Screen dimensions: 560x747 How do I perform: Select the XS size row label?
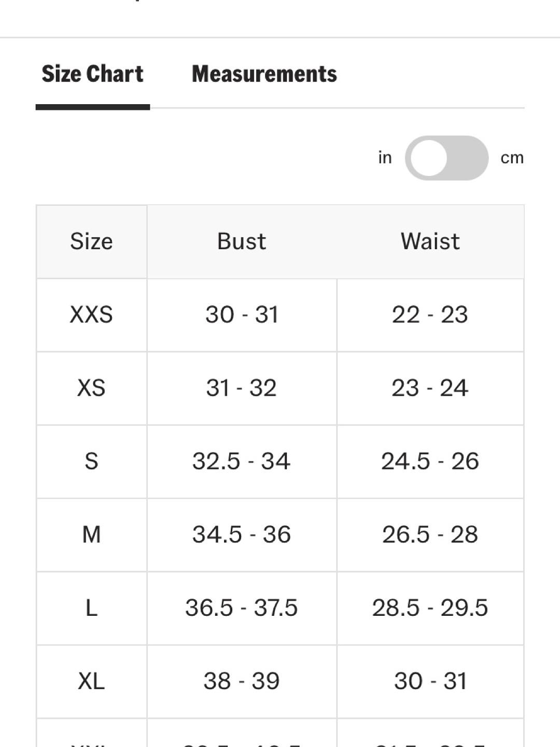tap(91, 388)
